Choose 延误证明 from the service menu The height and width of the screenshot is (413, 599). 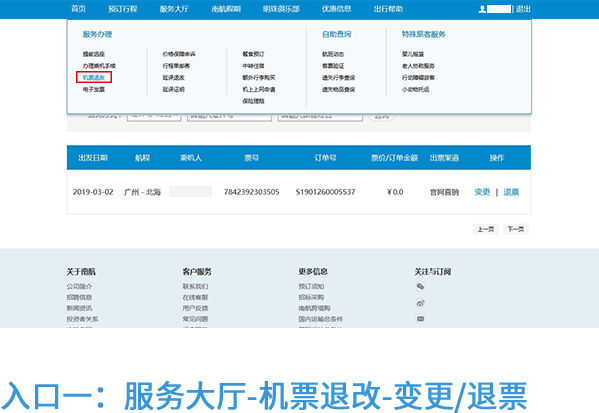[x=173, y=89]
